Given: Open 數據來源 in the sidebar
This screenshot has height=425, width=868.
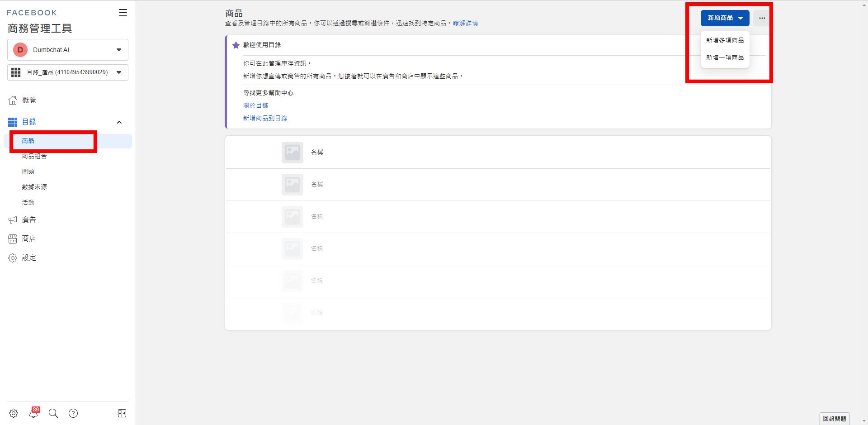Looking at the screenshot, I should (34, 187).
